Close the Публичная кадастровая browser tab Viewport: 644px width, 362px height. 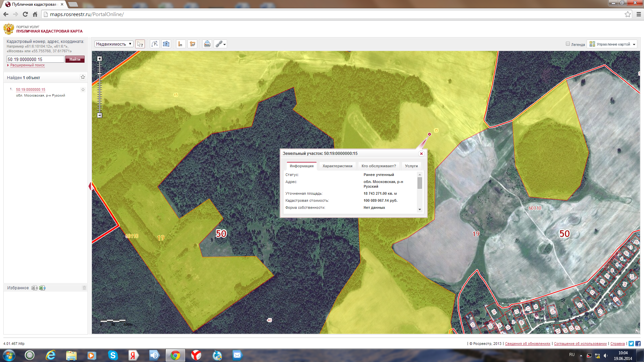(x=62, y=5)
